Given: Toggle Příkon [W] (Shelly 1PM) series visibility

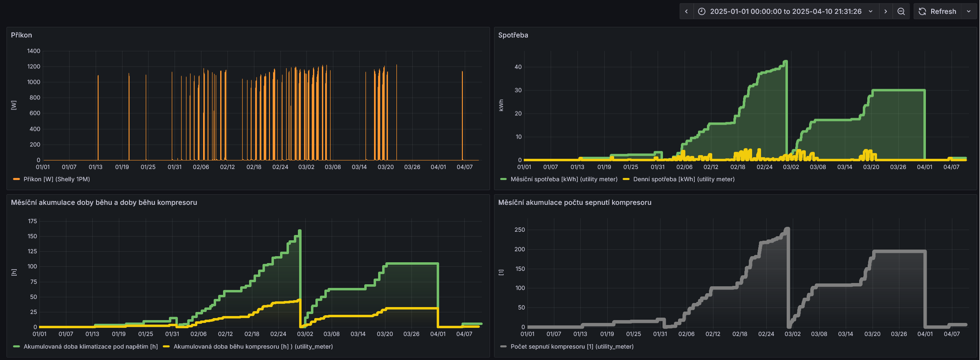Looking at the screenshot, I should [x=57, y=179].
